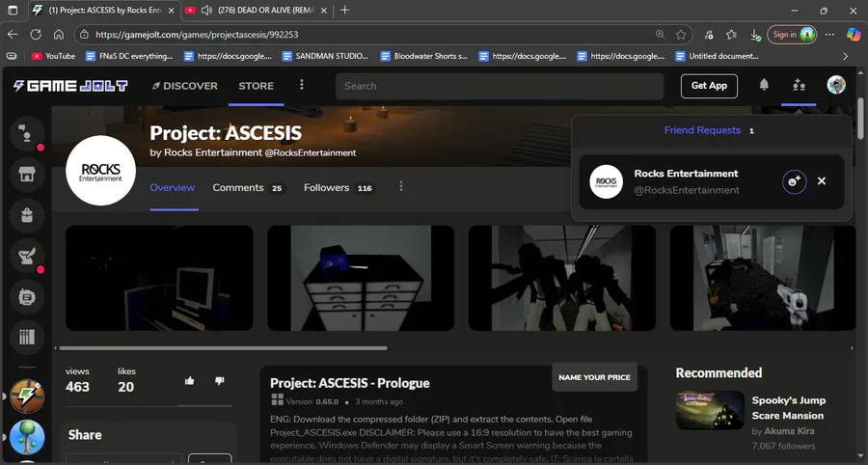Viewport: 868px width, 465px height.
Task: Click the browser Sign in button
Action: coord(792,35)
